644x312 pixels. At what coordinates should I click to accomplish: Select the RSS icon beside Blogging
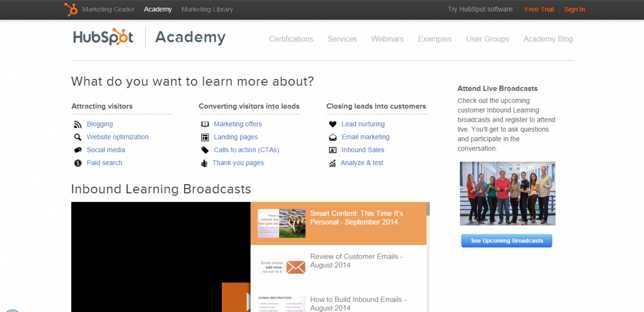[77, 124]
